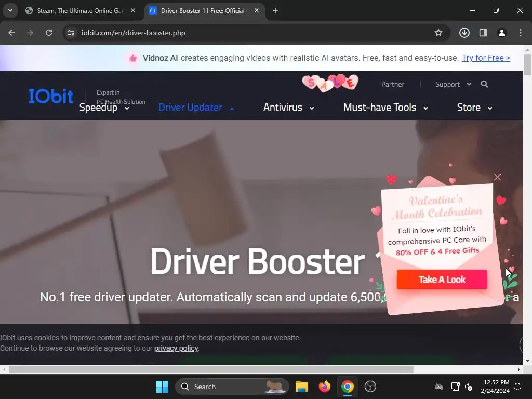Viewport: 532px width, 399px height.
Task: Expand the Antivirus menu
Action: tap(289, 108)
